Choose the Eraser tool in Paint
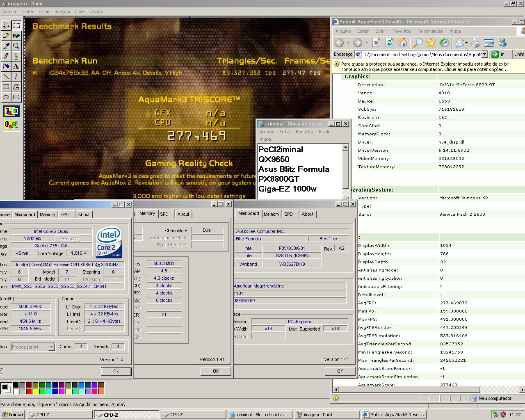 point(6,36)
